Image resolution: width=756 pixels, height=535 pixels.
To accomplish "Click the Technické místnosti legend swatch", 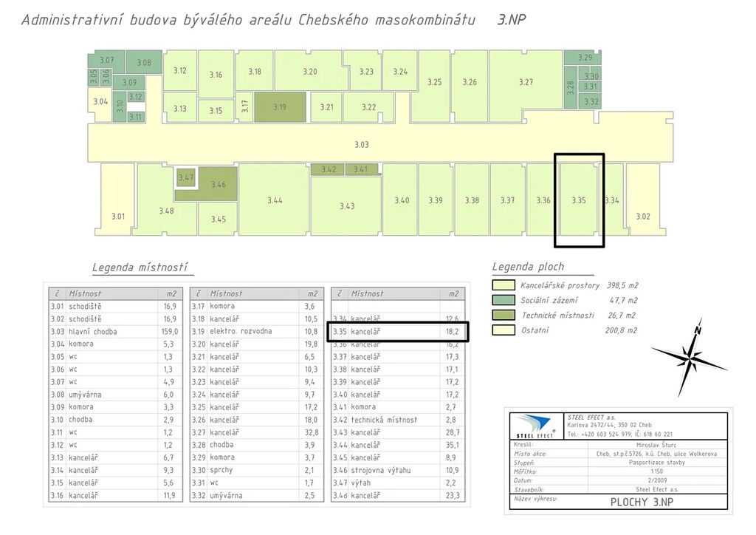I will pos(504,315).
